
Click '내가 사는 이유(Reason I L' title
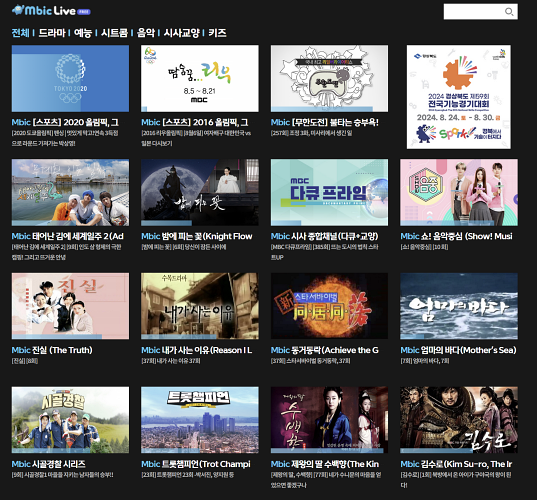click(x=197, y=350)
